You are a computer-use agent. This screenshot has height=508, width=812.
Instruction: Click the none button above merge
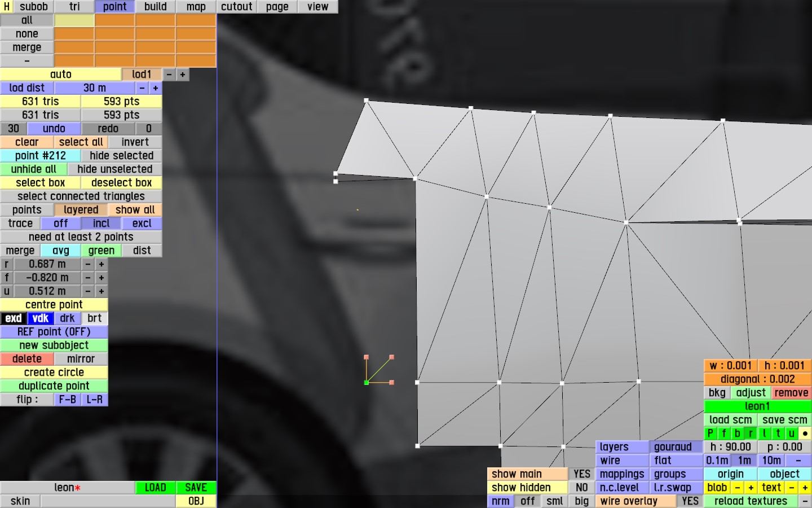pyautogui.click(x=27, y=34)
